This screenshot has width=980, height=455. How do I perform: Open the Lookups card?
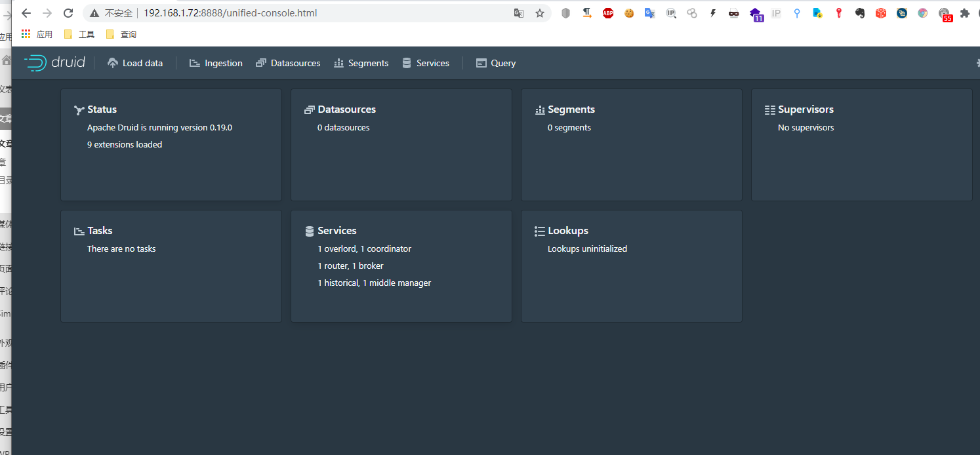click(631, 266)
